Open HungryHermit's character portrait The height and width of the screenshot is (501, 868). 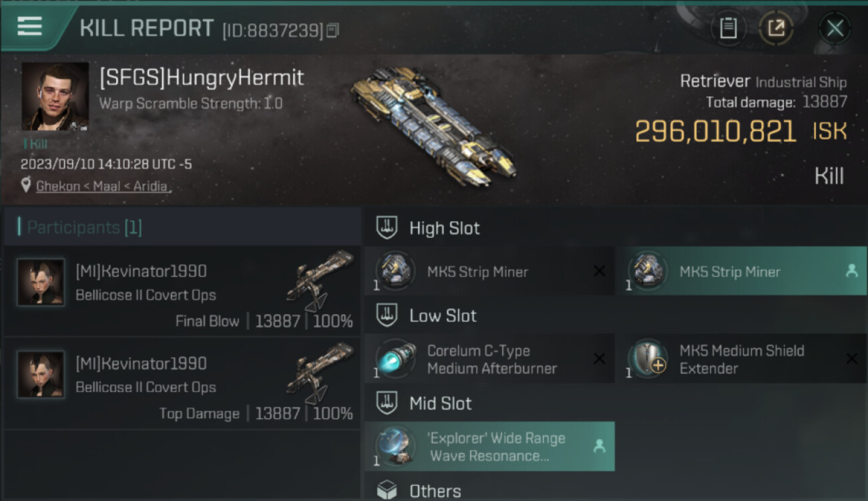tap(55, 96)
